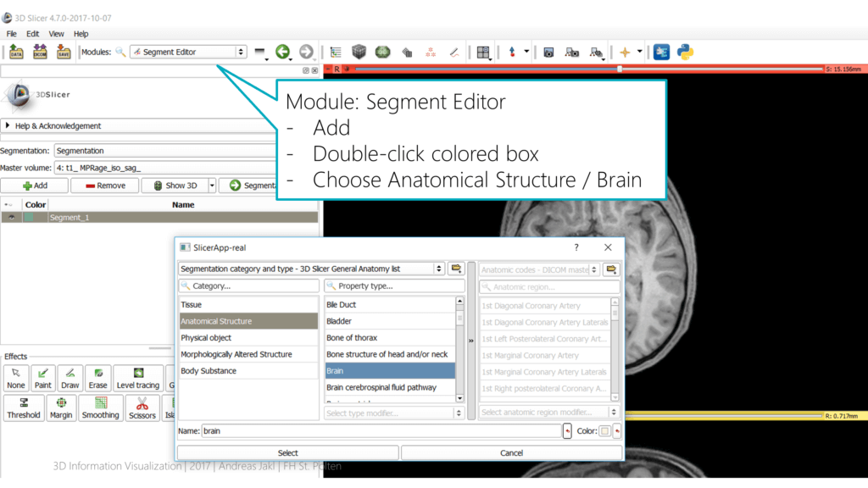This screenshot has height=488, width=868.
Task: Select Bone of thorax property type
Action: click(x=390, y=337)
